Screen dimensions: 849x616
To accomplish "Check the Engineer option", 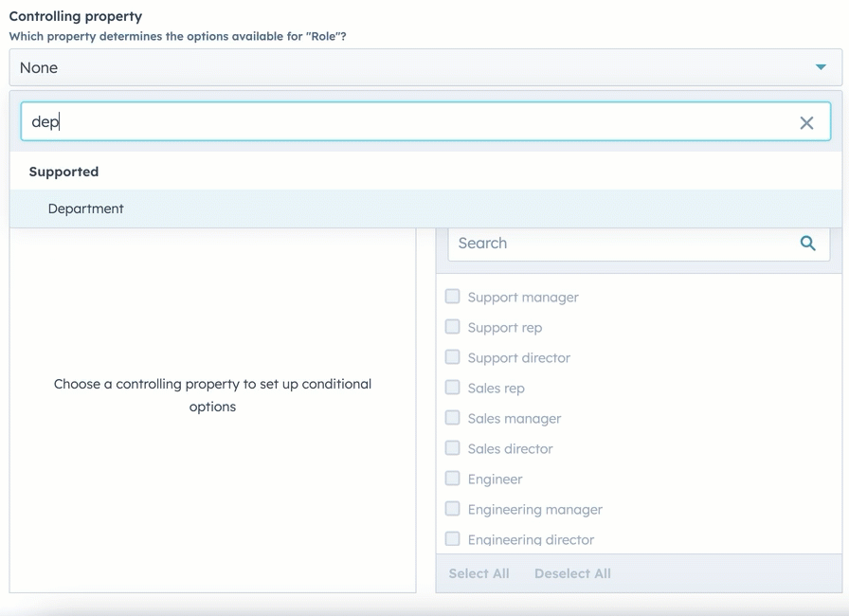I will tap(453, 479).
